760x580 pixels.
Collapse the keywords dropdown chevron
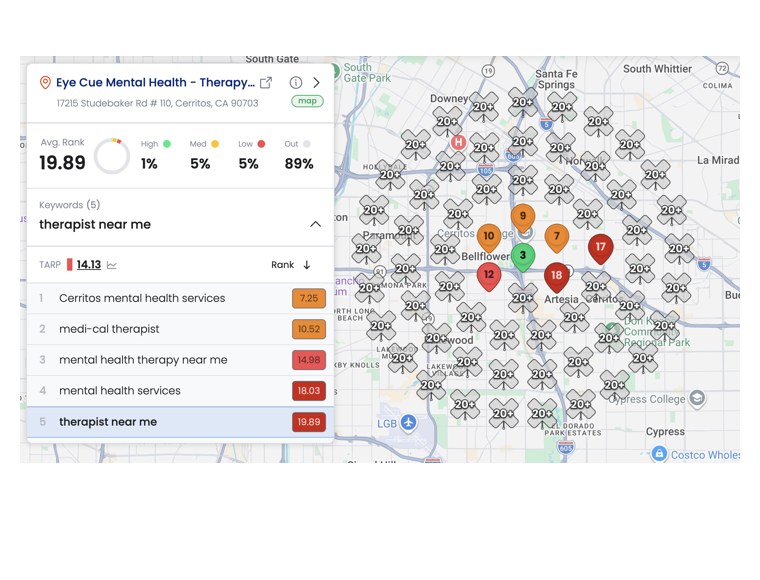[x=316, y=224]
